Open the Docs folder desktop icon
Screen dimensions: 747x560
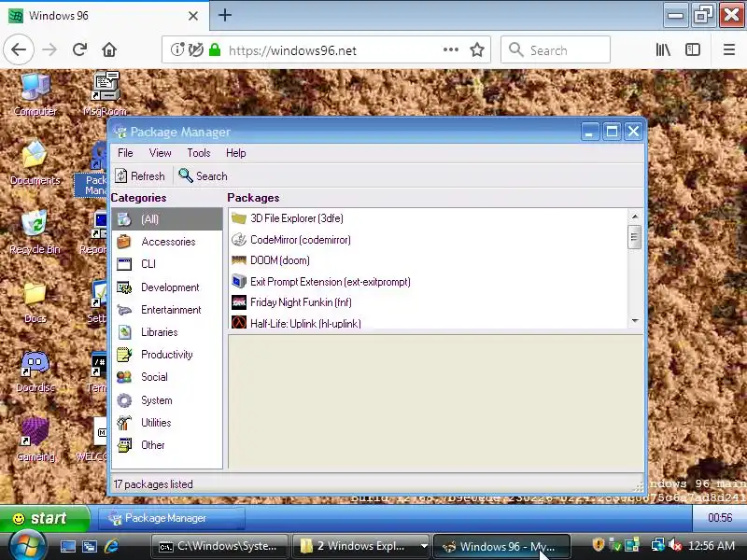35,302
